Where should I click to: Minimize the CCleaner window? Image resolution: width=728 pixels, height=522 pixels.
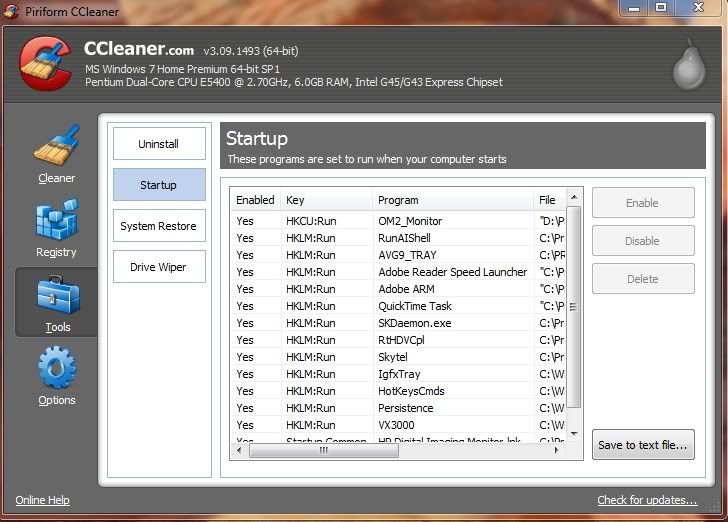[634, 7]
